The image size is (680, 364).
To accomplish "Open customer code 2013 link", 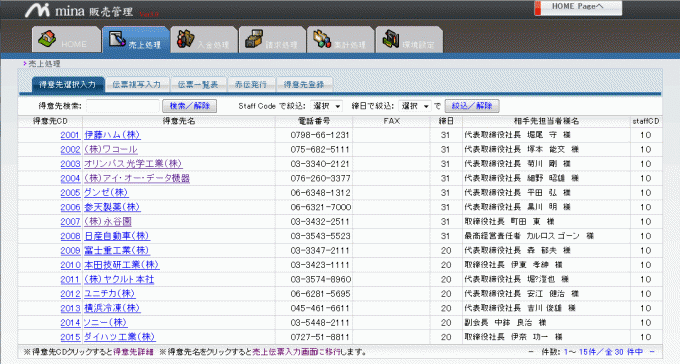I will (70, 308).
